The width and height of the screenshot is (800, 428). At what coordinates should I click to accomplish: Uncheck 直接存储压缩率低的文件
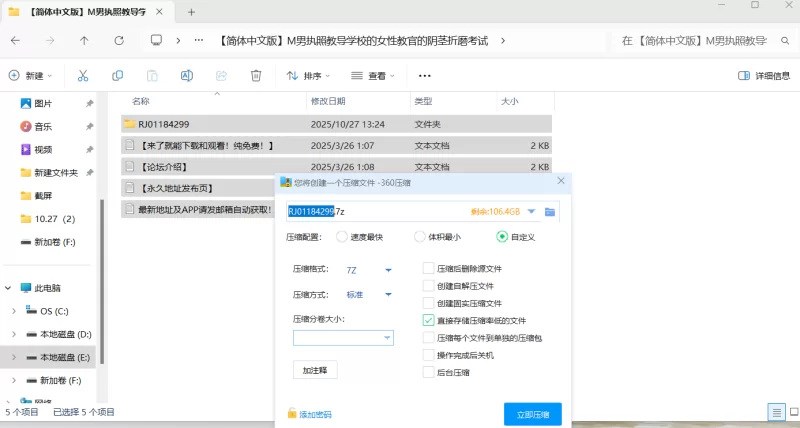(429, 321)
